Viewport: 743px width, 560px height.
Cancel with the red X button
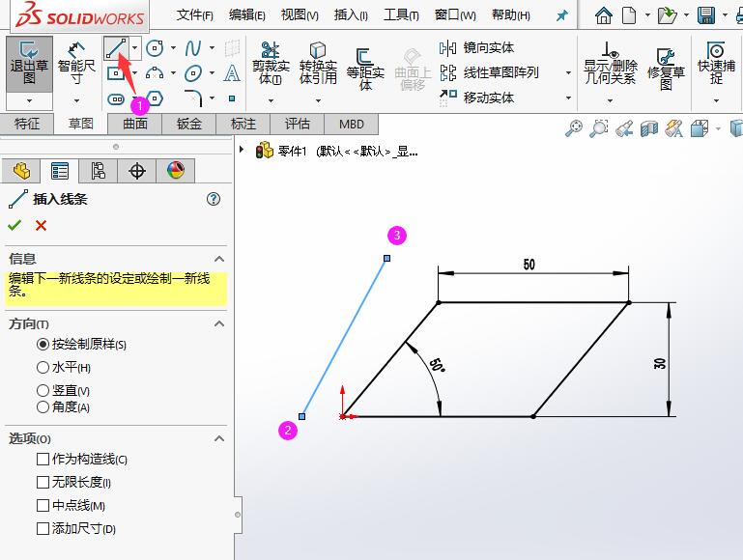click(42, 225)
